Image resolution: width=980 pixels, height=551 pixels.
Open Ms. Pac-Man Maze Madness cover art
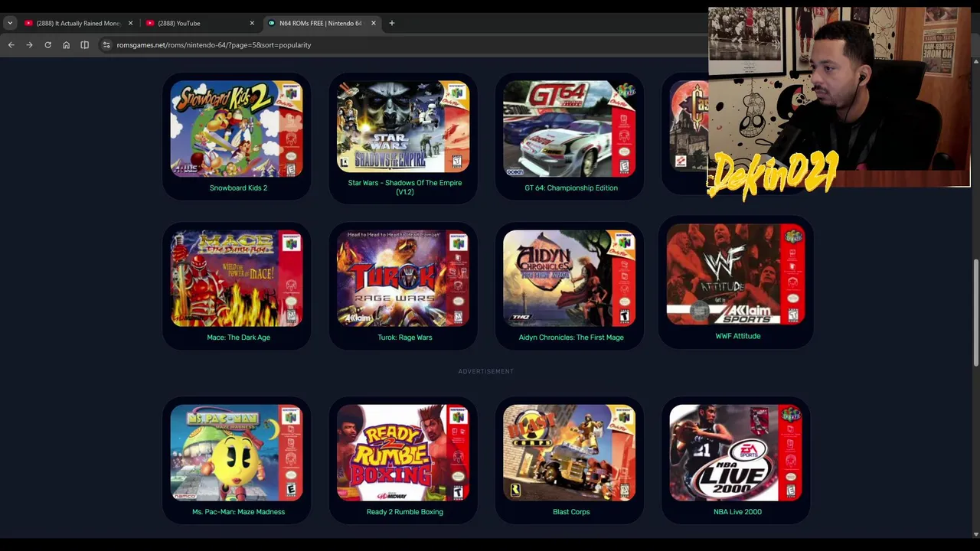click(237, 453)
